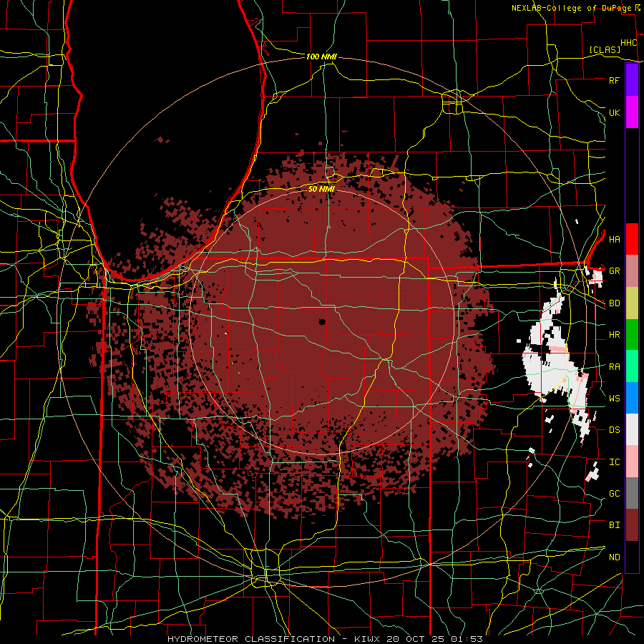The height and width of the screenshot is (644, 644).
Task: Click the IC legend label
Action: pyautogui.click(x=614, y=462)
